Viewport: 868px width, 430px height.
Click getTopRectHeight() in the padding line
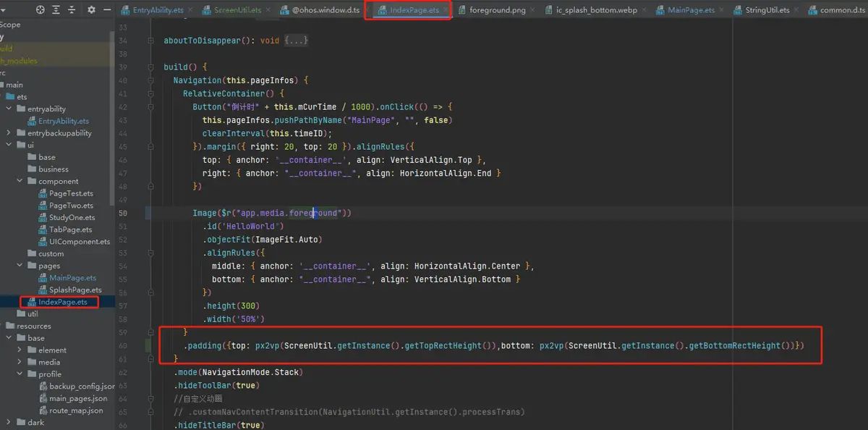[449, 345]
